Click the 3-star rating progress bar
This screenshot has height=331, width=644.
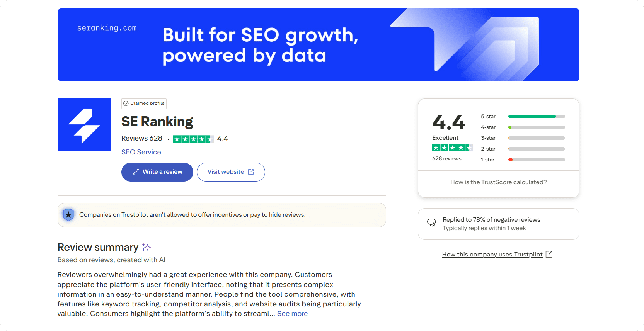pyautogui.click(x=537, y=138)
